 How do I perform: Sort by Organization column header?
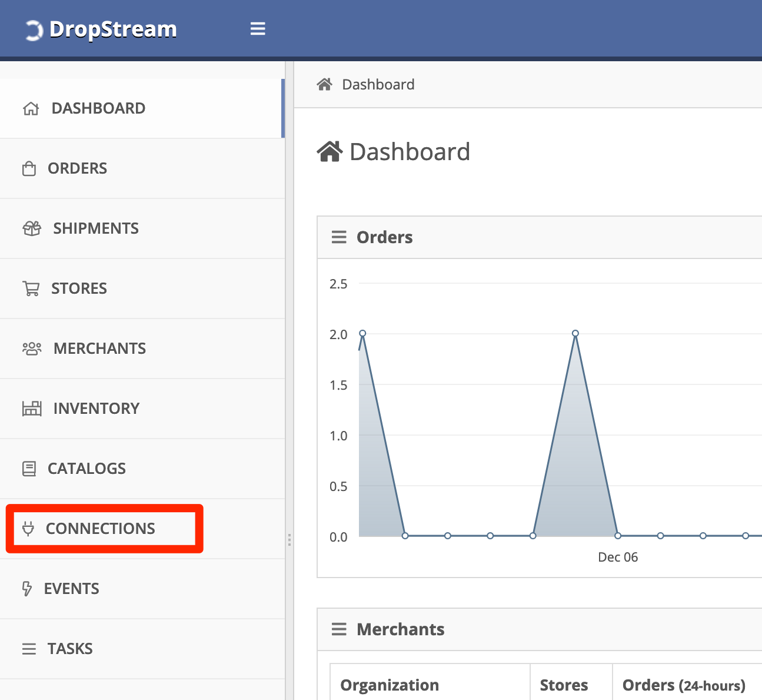pos(390,685)
